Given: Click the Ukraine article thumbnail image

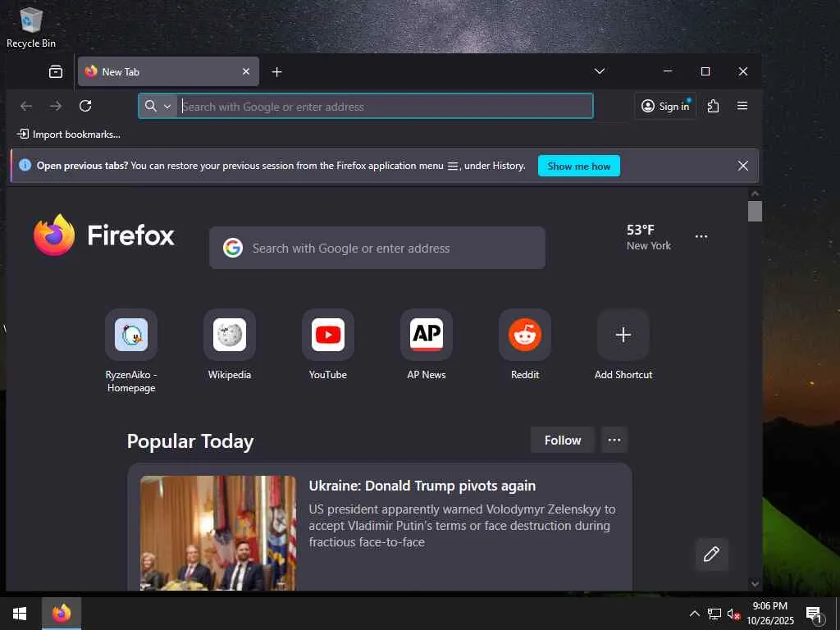Looking at the screenshot, I should point(218,533).
